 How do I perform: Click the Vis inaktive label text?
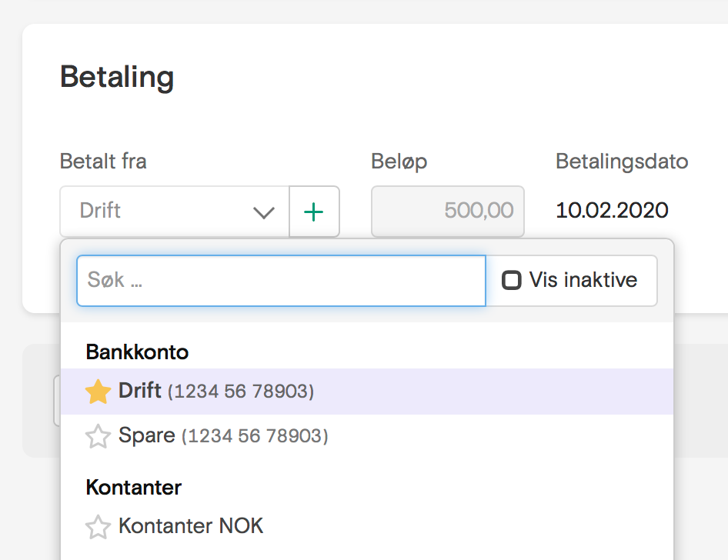pyautogui.click(x=583, y=280)
